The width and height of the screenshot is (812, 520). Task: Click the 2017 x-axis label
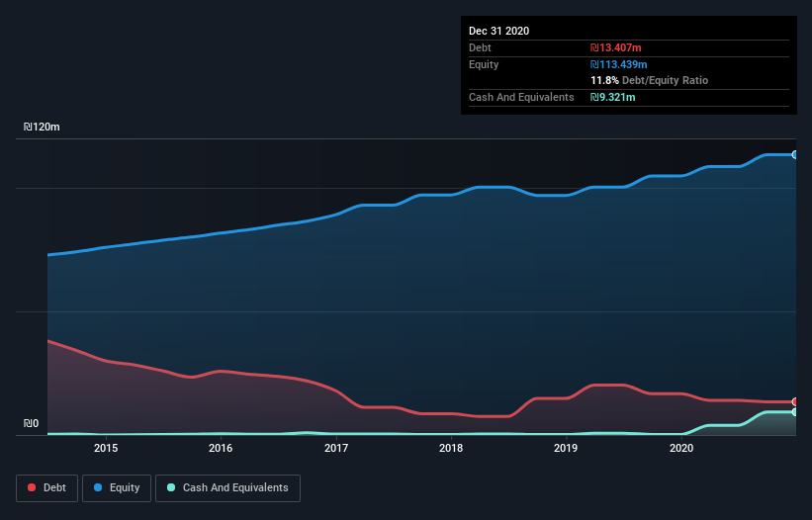click(336, 448)
